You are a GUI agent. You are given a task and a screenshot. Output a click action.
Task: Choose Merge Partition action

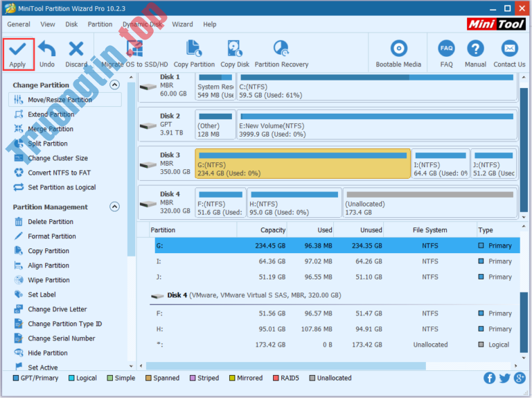tap(50, 129)
